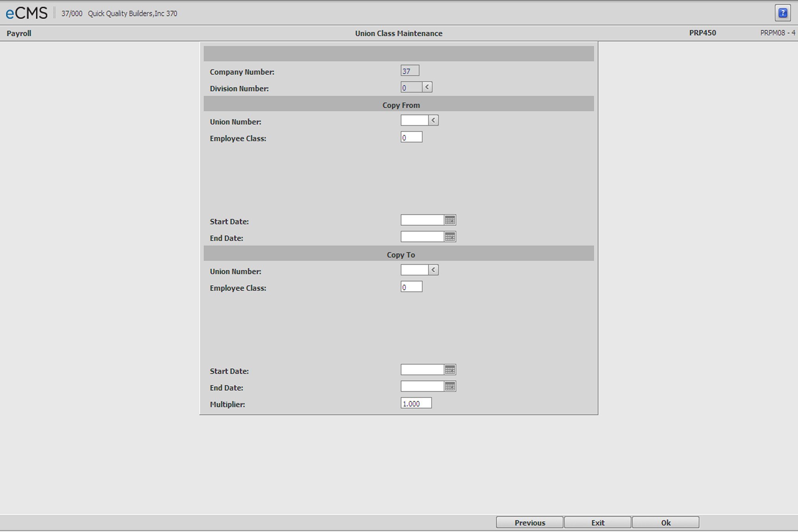Viewport: 798px width, 532px height.
Task: Click the Copy From Employee Class field
Action: click(x=411, y=137)
